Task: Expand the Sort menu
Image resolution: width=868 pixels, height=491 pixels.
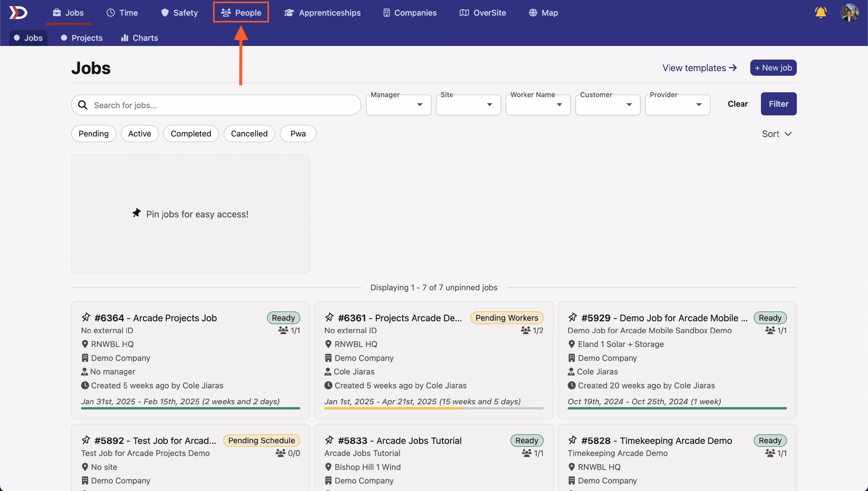Action: coord(777,134)
